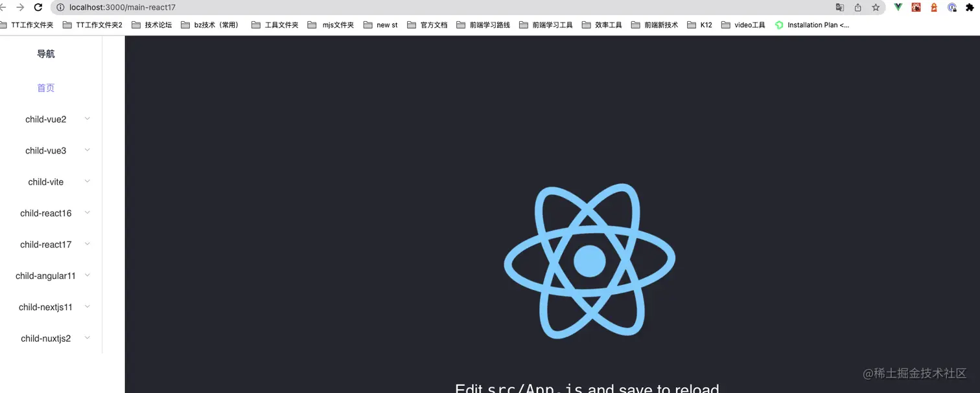Open Installation Plan bookmark
The width and height of the screenshot is (980, 393).
(811, 25)
